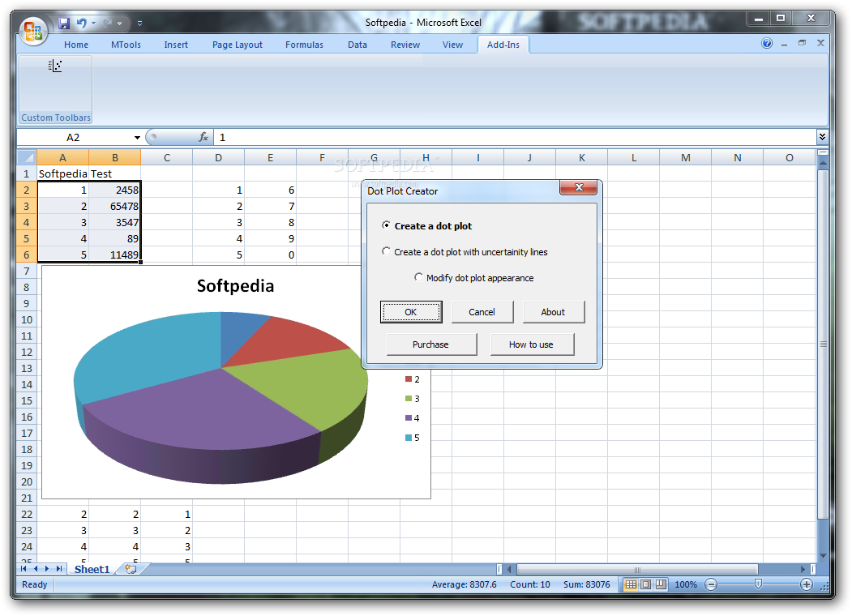Click vertical scrollbar up arrow
This screenshot has height=616, width=852.
(823, 163)
